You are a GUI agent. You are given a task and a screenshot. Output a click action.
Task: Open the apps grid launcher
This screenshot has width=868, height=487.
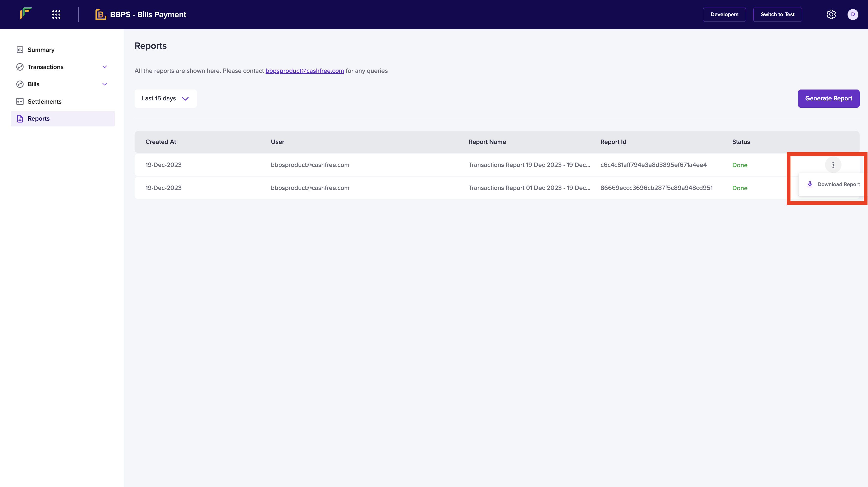click(56, 14)
